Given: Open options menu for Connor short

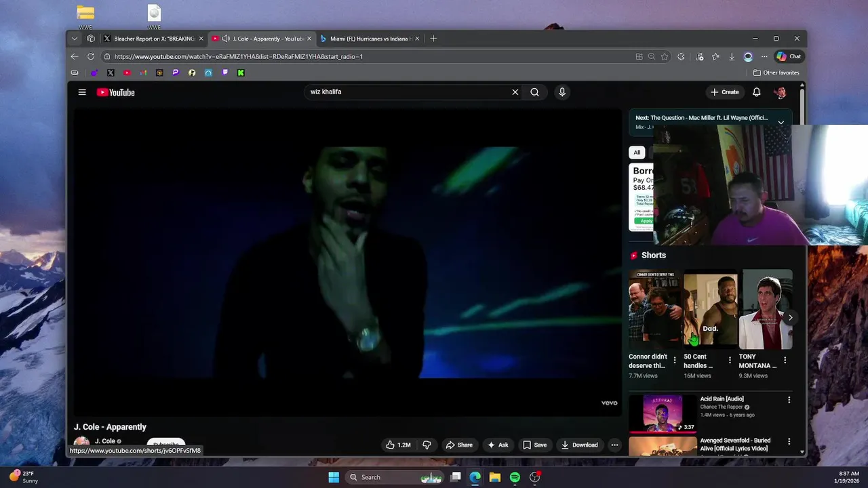Looking at the screenshot, I should [x=674, y=360].
